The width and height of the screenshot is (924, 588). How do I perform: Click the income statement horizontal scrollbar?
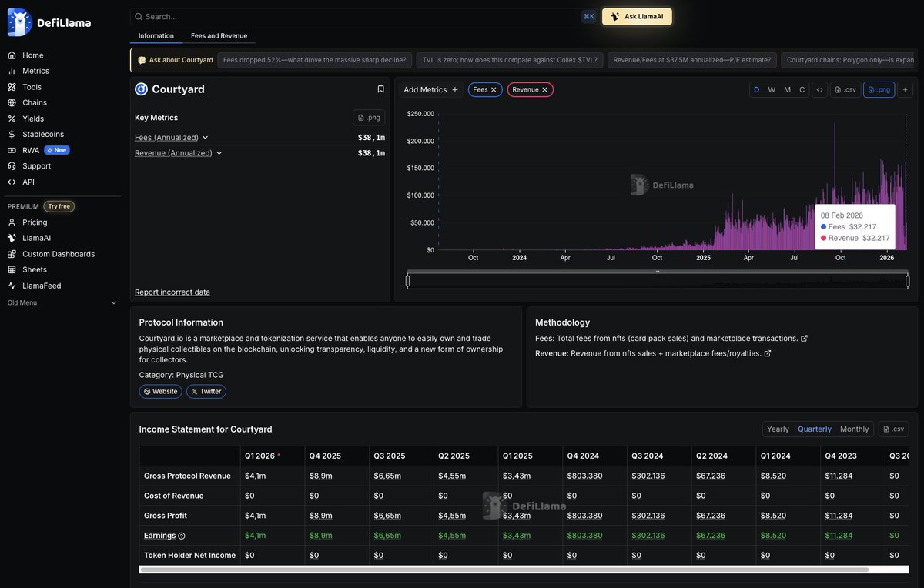[x=504, y=570]
